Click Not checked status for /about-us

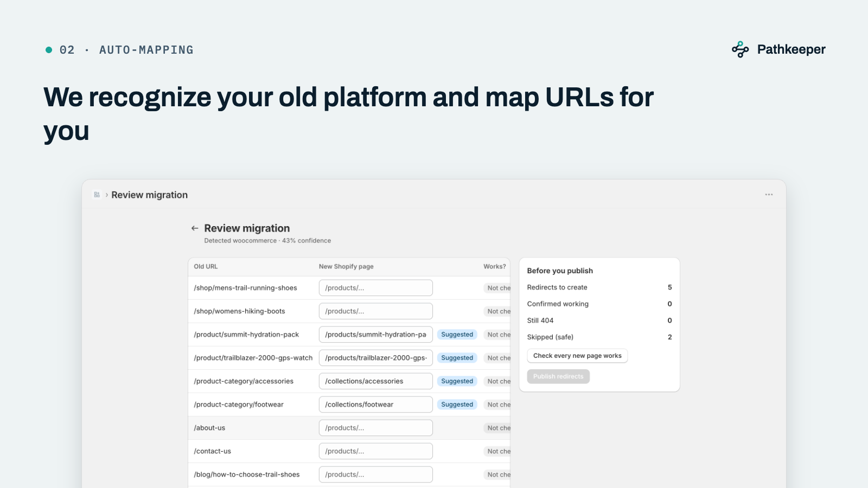tap(497, 428)
